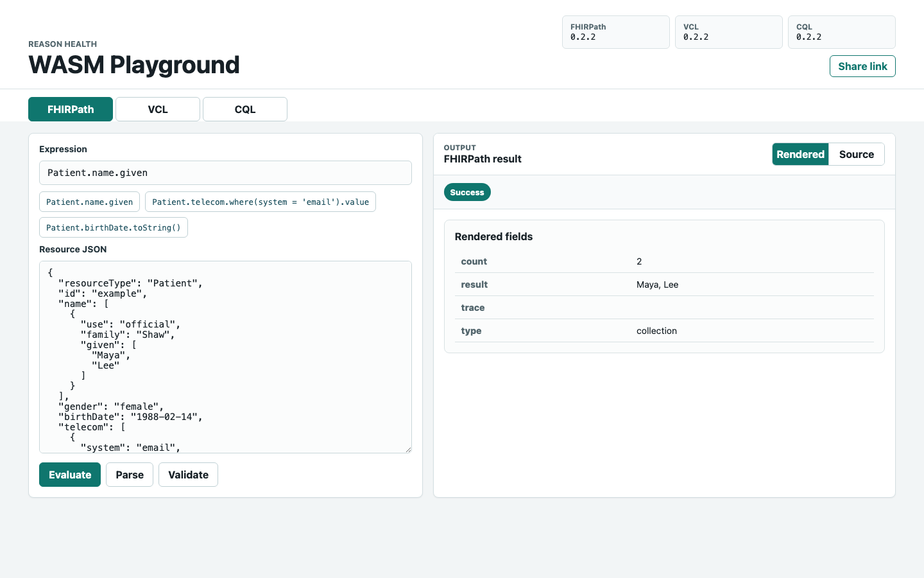Viewport: 924px width, 578px height.
Task: Click the WASM Playground title
Action: (x=134, y=65)
